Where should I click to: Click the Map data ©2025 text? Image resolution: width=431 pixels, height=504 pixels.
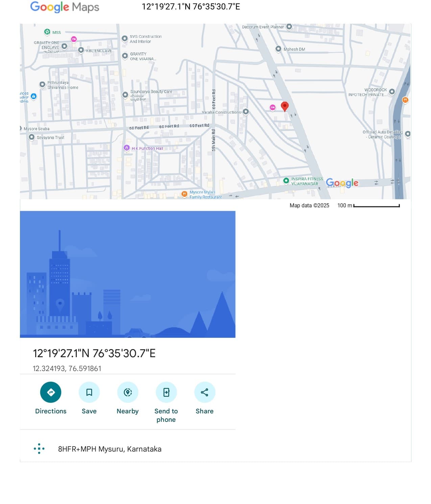pos(309,205)
